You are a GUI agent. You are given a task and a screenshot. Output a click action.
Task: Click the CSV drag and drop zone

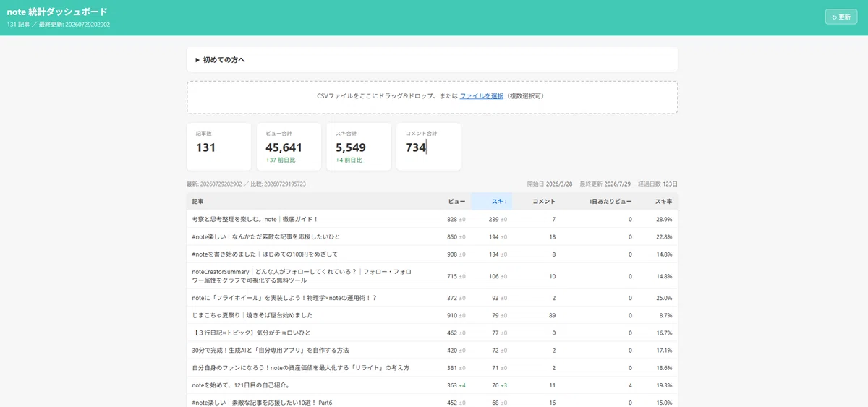tap(432, 97)
